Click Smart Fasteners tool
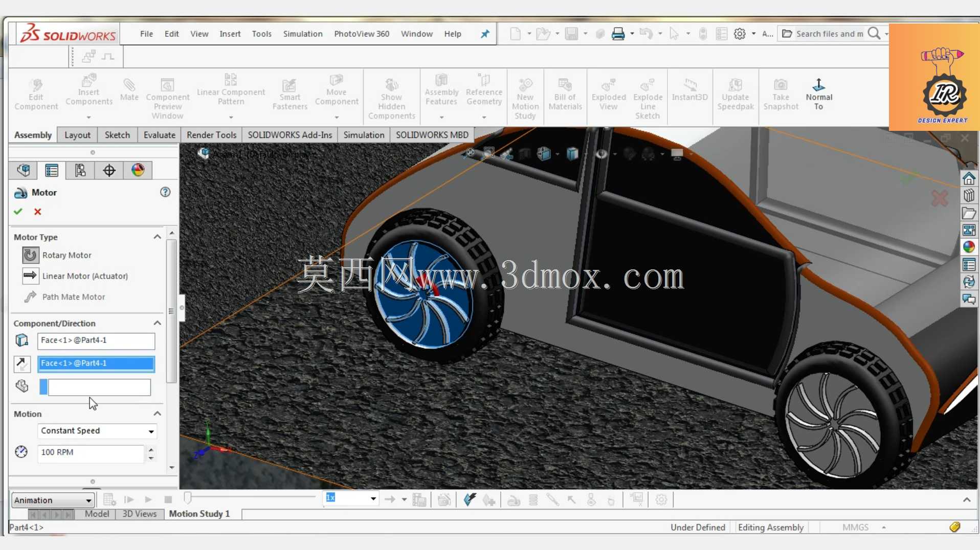The image size is (980, 550). (289, 95)
